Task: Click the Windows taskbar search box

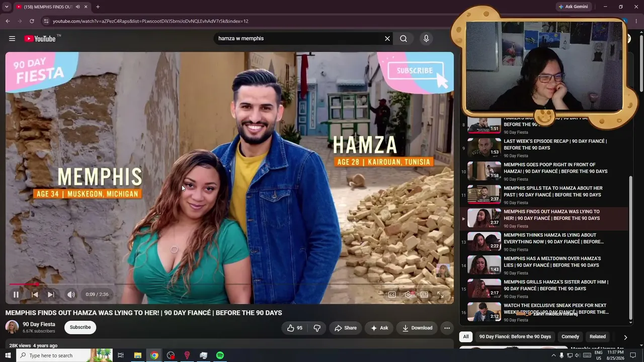Action: pyautogui.click(x=63, y=355)
